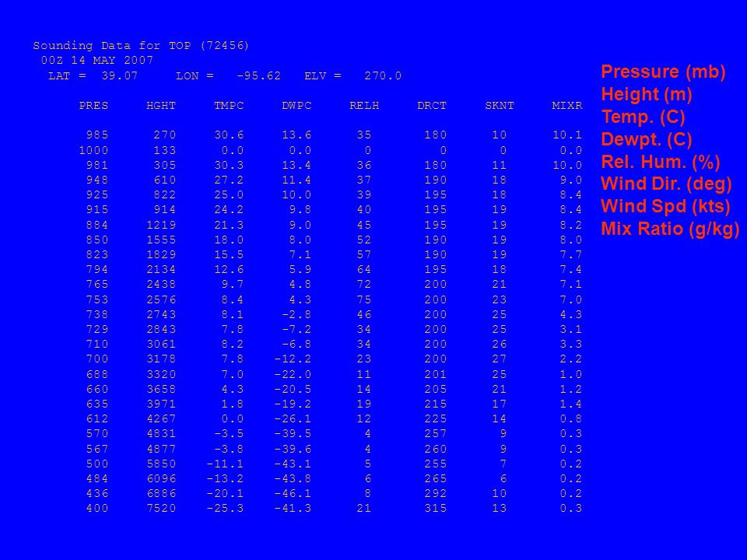747x560 pixels.
Task: Click the title 'Sounding Data for TOP (72456)'
Action: [x=141, y=46]
